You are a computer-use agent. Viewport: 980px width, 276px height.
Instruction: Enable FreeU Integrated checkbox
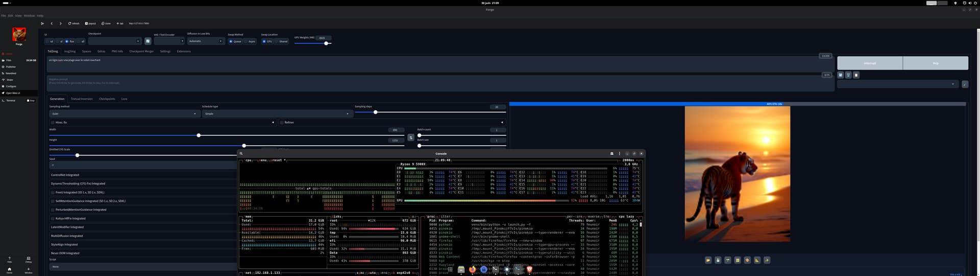pos(53,193)
